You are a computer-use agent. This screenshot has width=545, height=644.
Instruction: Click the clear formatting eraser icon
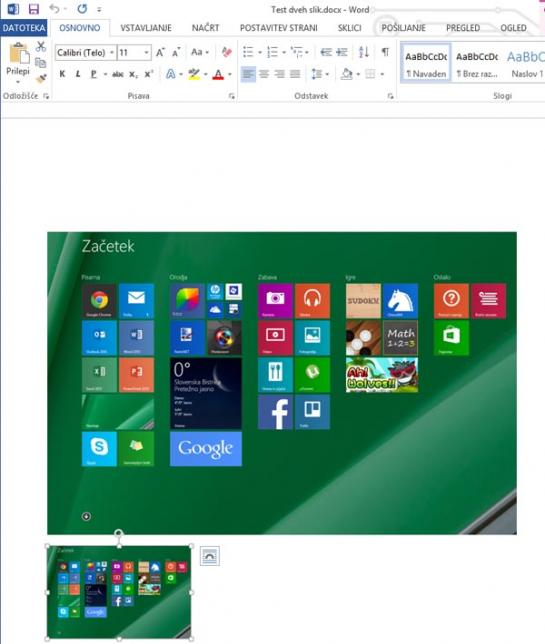point(226,52)
